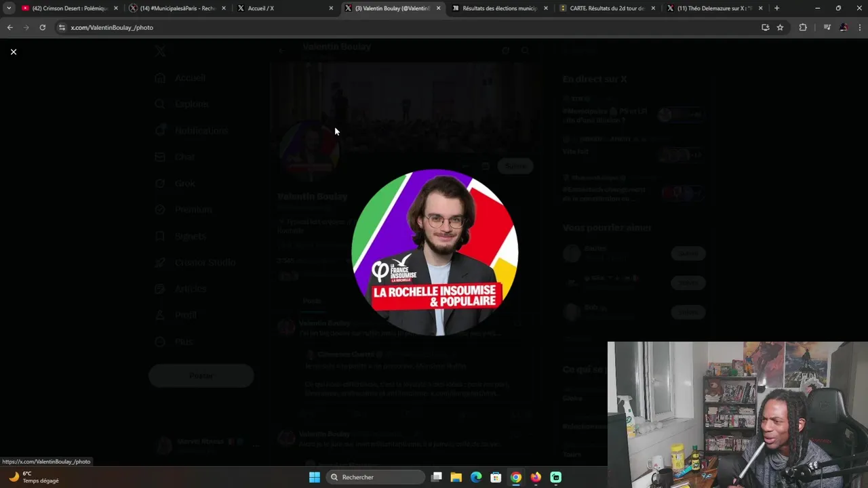Viewport: 868px width, 488px height.
Task: Close the Théo Delemazure tab
Action: click(761, 8)
